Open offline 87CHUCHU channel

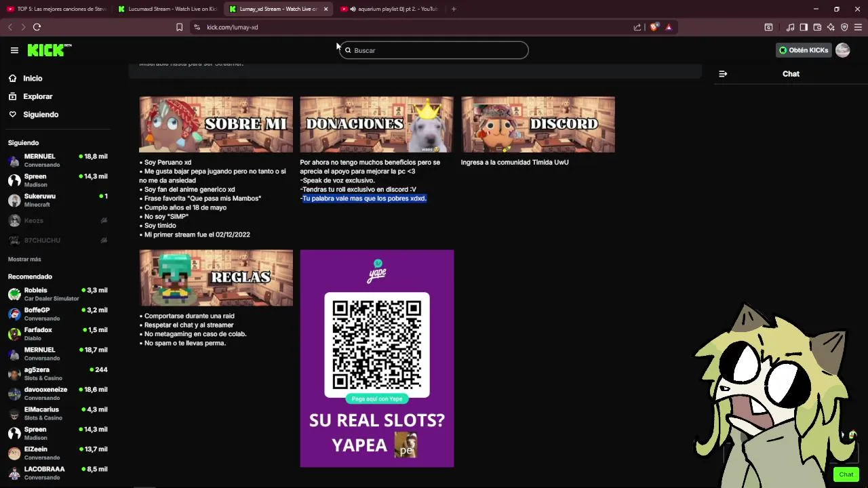coord(58,240)
